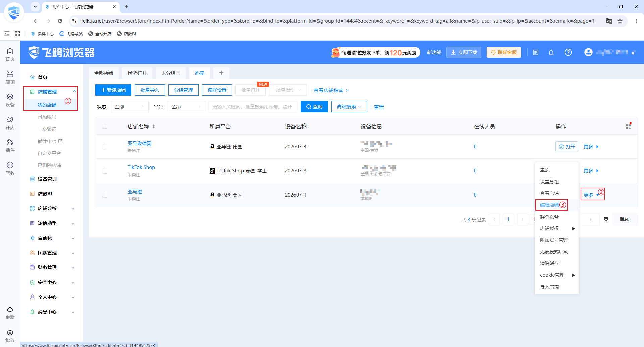
Task: Open the 设备 device icon in left rail
Action: [x=10, y=100]
